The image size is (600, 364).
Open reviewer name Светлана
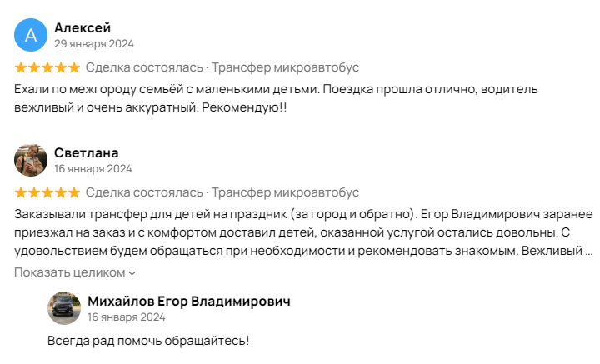coord(87,153)
